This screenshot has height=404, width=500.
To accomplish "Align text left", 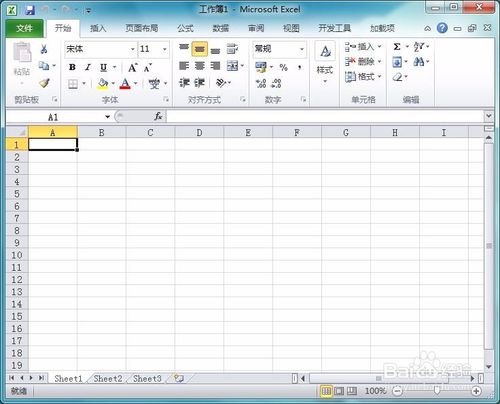I will (184, 66).
